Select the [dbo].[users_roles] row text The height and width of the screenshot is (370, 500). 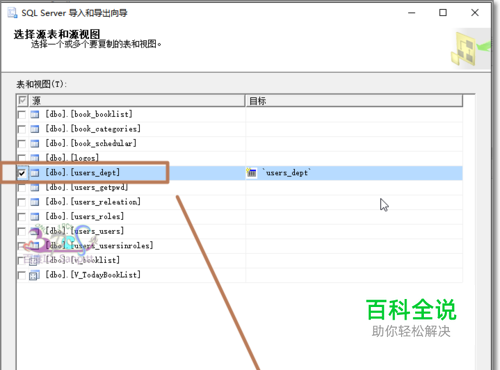(85, 217)
